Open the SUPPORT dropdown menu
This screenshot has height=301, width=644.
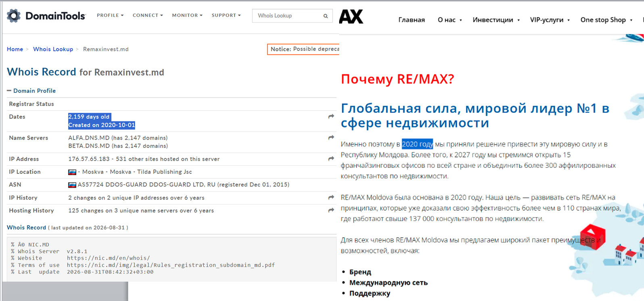point(226,15)
